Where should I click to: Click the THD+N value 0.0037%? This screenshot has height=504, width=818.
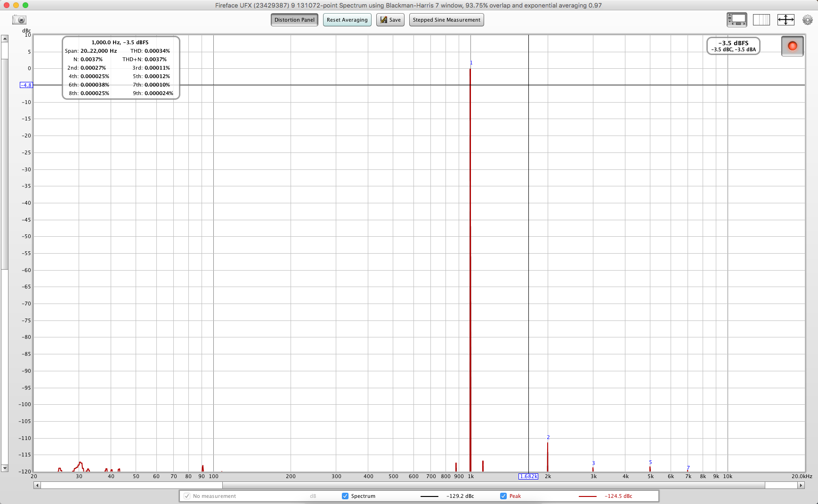pos(155,59)
